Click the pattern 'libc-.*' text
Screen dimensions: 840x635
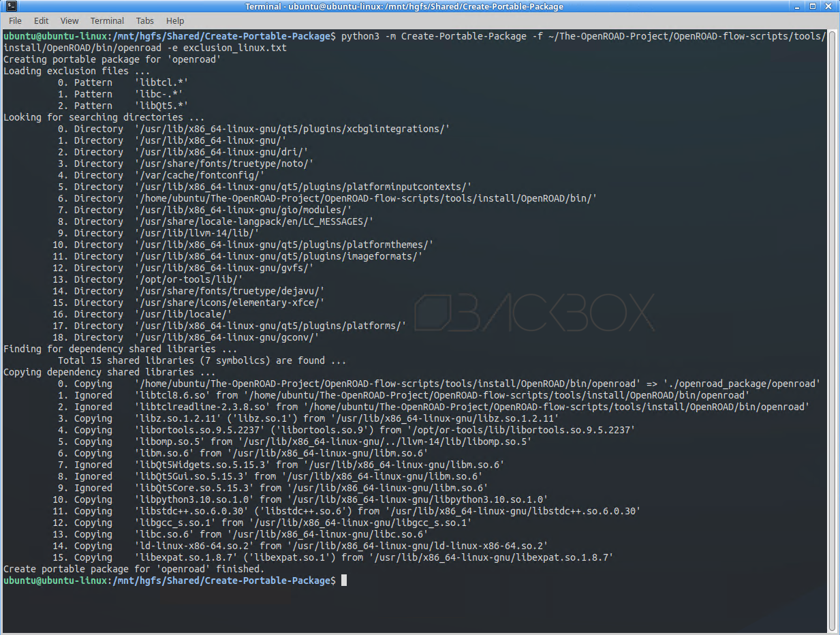(159, 94)
